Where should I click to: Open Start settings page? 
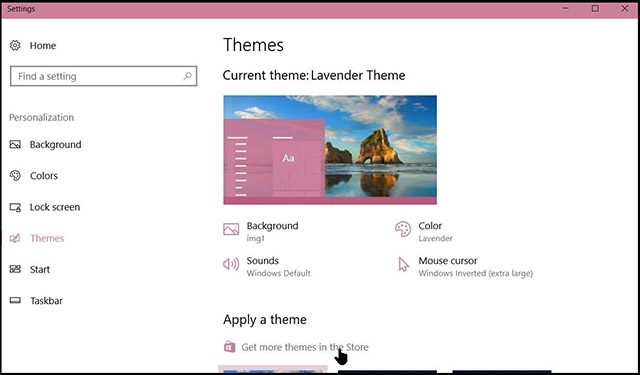click(40, 270)
